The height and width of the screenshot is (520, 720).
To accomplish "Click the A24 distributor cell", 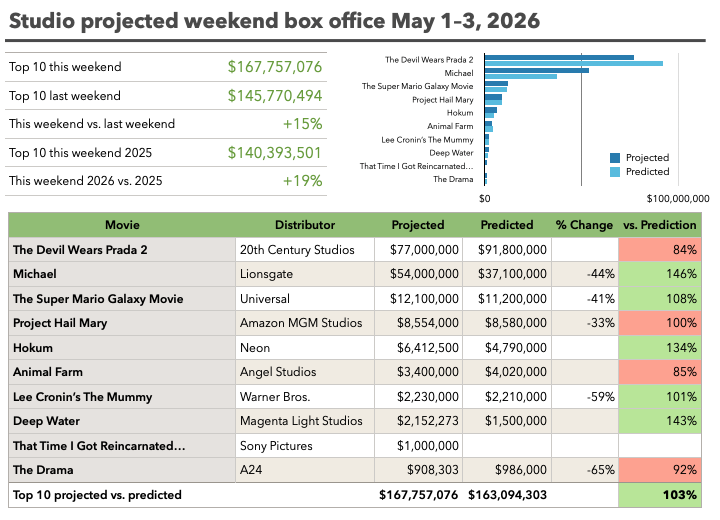I will pos(305,470).
